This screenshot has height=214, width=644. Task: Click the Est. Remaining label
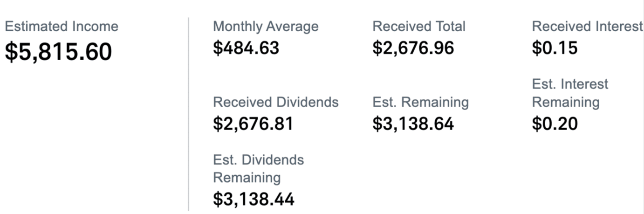point(421,102)
